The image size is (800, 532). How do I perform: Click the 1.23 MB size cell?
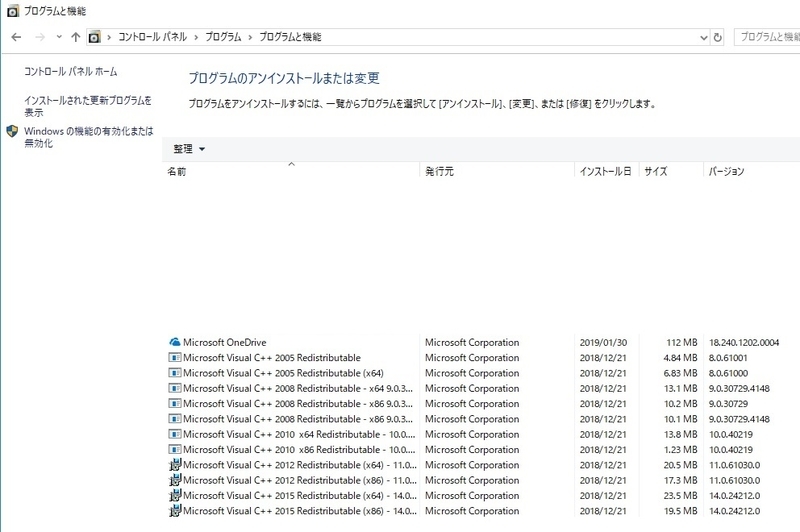(x=681, y=449)
